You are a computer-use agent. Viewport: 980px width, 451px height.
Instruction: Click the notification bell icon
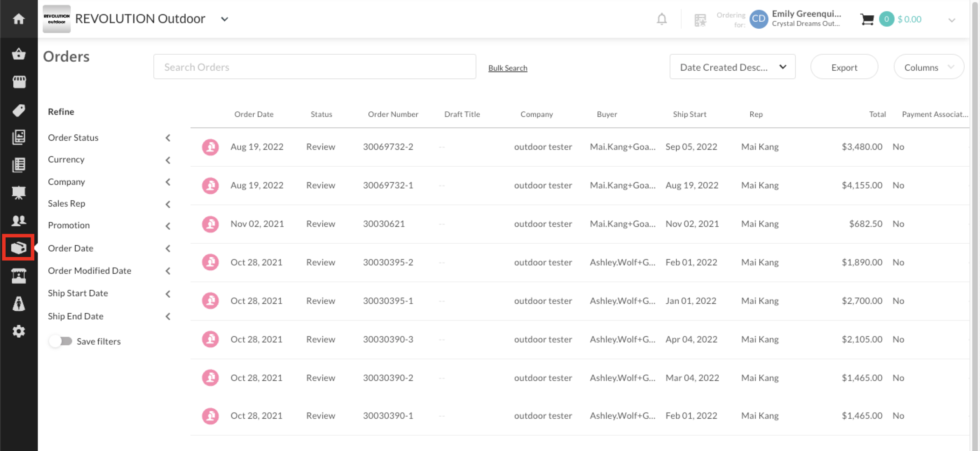coord(662,19)
